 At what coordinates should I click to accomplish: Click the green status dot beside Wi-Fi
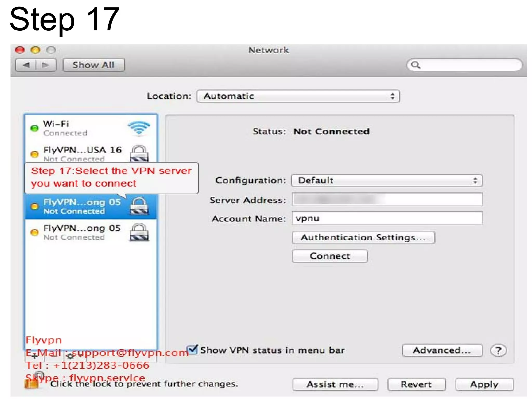tap(35, 128)
